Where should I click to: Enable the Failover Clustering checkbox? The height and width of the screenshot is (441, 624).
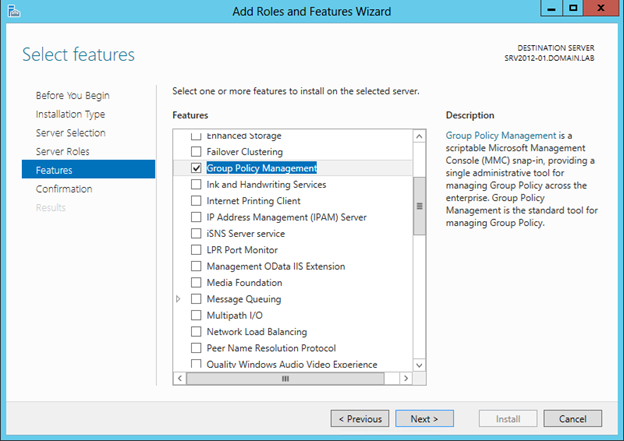pos(196,152)
